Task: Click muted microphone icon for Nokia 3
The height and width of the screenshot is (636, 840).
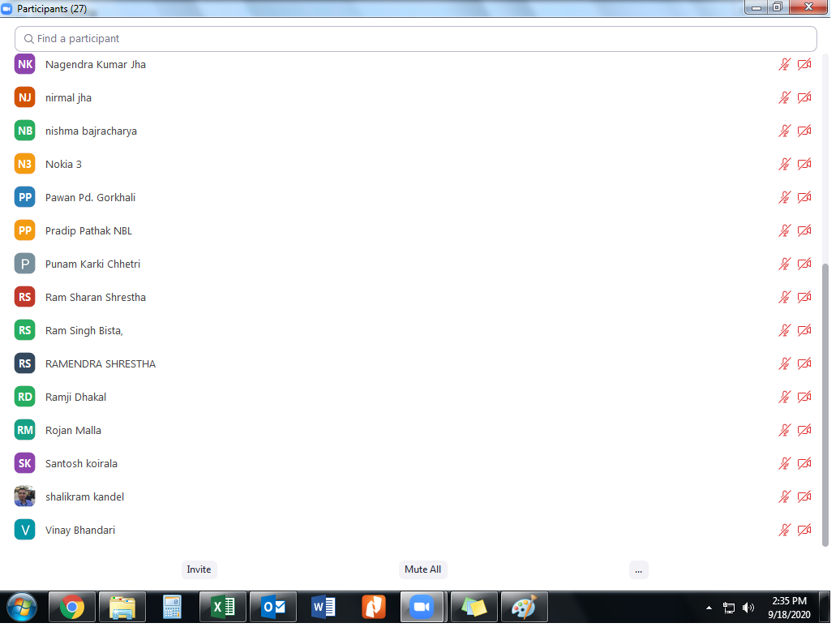Action: point(784,165)
